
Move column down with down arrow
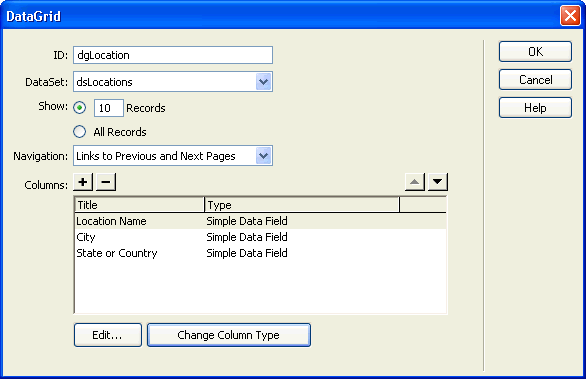[438, 182]
